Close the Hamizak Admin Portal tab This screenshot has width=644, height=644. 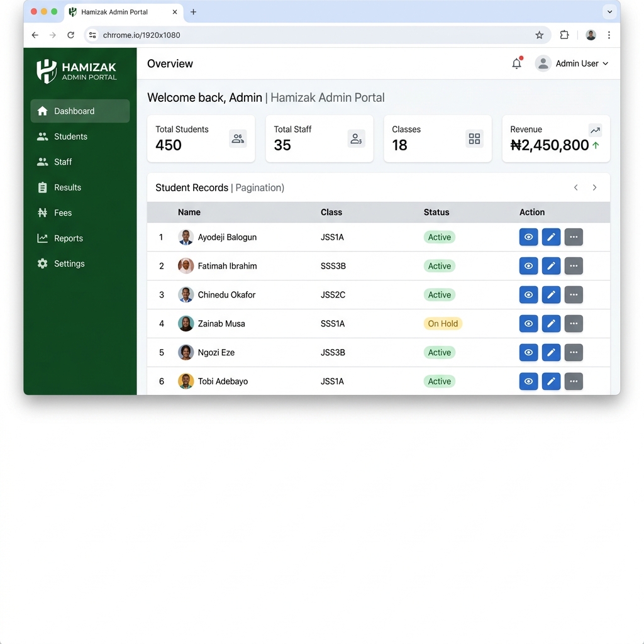175,12
